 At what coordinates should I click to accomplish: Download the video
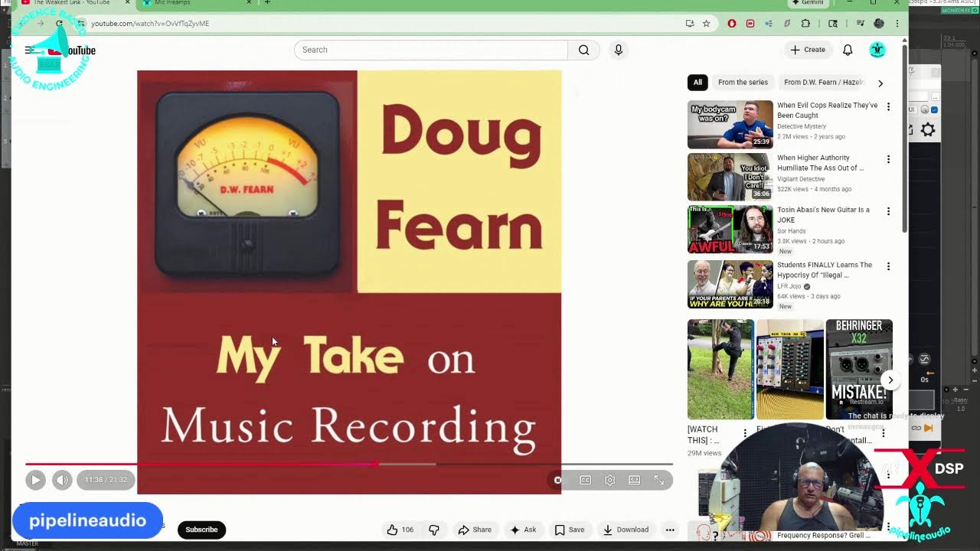[x=626, y=530]
